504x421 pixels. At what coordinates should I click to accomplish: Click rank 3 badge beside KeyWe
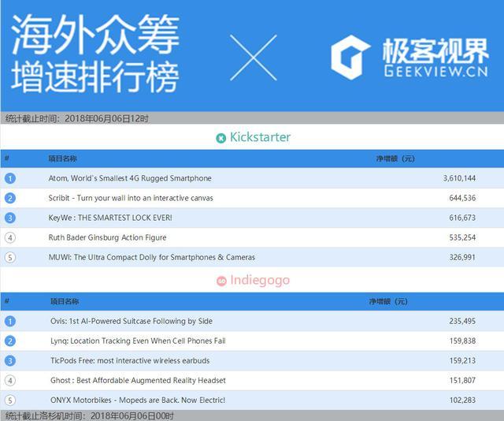click(x=10, y=218)
